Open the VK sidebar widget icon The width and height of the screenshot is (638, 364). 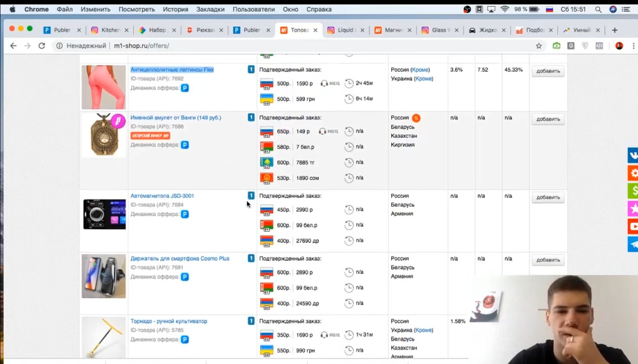[633, 155]
